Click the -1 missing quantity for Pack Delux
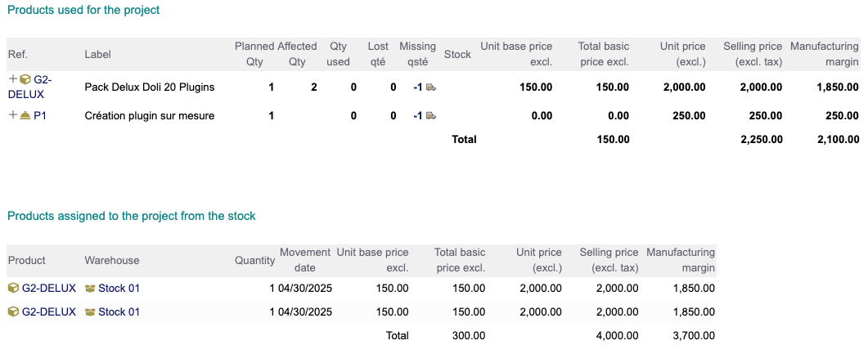The height and width of the screenshot is (354, 868). [x=417, y=87]
